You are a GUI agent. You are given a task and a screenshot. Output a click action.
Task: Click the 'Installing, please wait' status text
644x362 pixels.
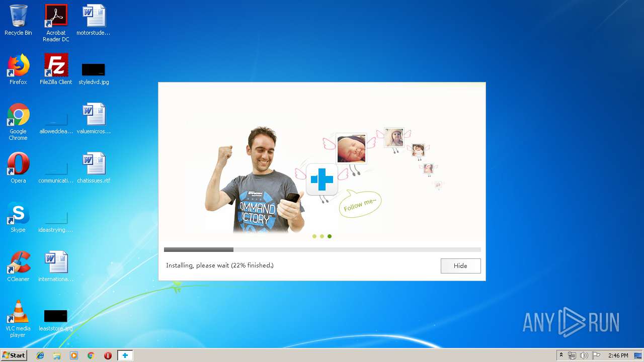[x=220, y=265]
